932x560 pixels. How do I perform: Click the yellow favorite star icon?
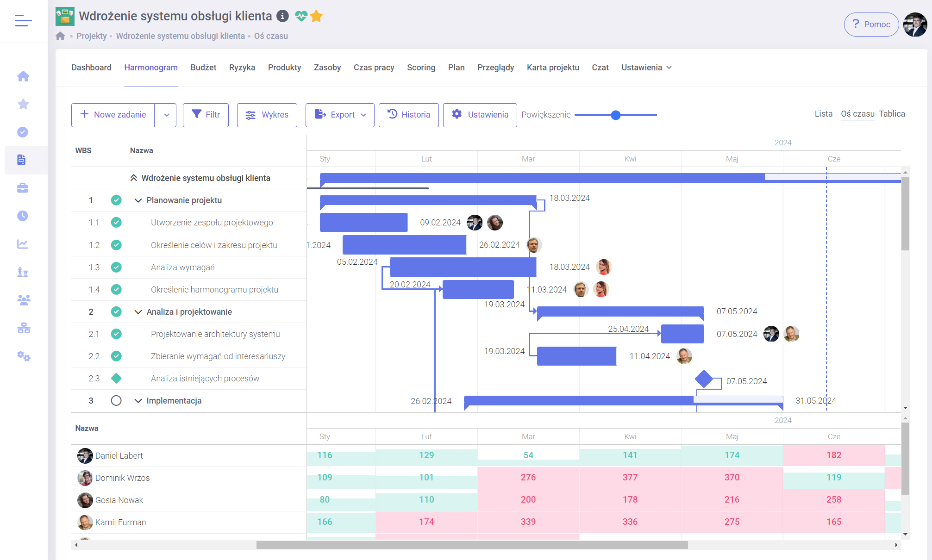coord(317,16)
